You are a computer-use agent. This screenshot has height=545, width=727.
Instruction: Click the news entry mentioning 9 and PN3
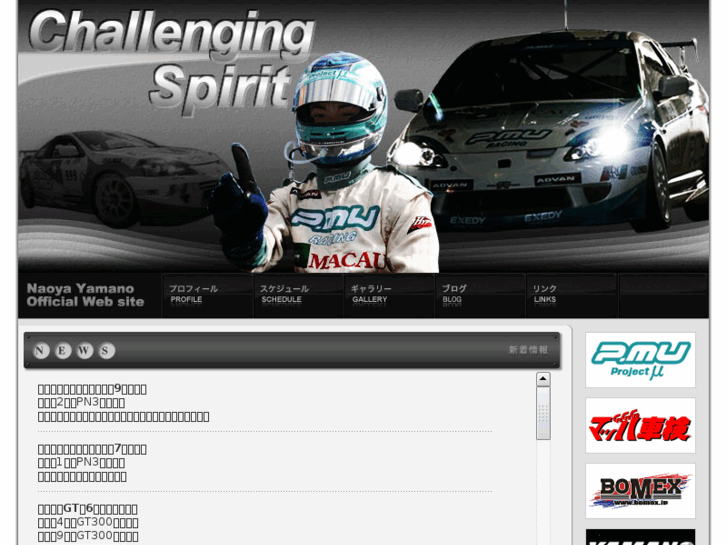[123, 403]
